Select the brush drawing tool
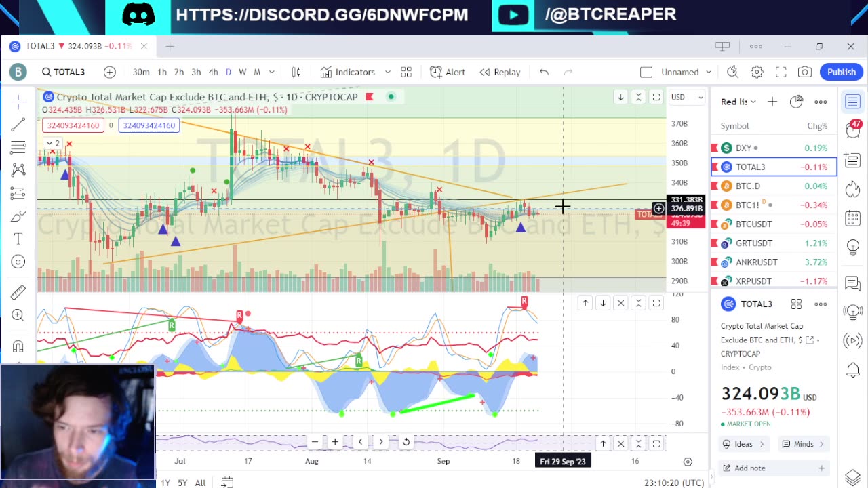868x488 pixels. pyautogui.click(x=18, y=216)
